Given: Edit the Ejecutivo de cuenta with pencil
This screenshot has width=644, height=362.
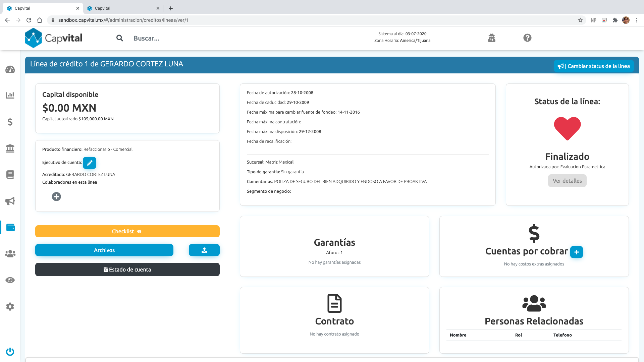Looking at the screenshot, I should [x=90, y=163].
